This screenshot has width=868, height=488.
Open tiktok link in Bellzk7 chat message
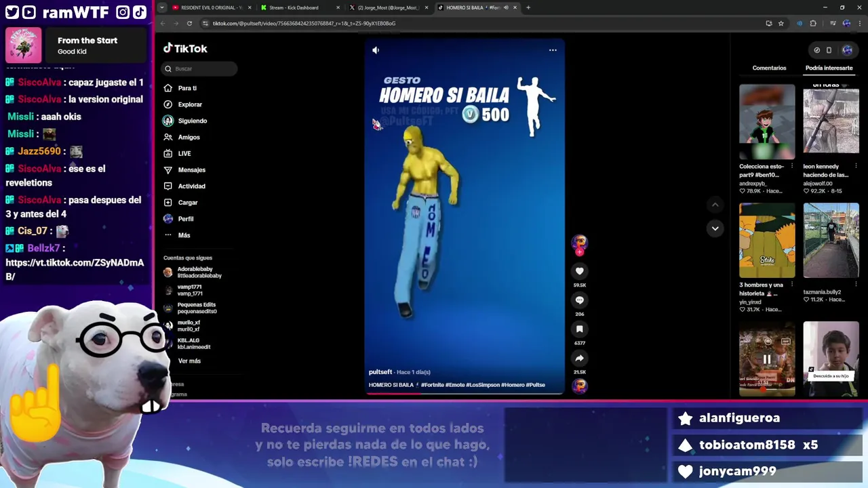pyautogui.click(x=75, y=269)
